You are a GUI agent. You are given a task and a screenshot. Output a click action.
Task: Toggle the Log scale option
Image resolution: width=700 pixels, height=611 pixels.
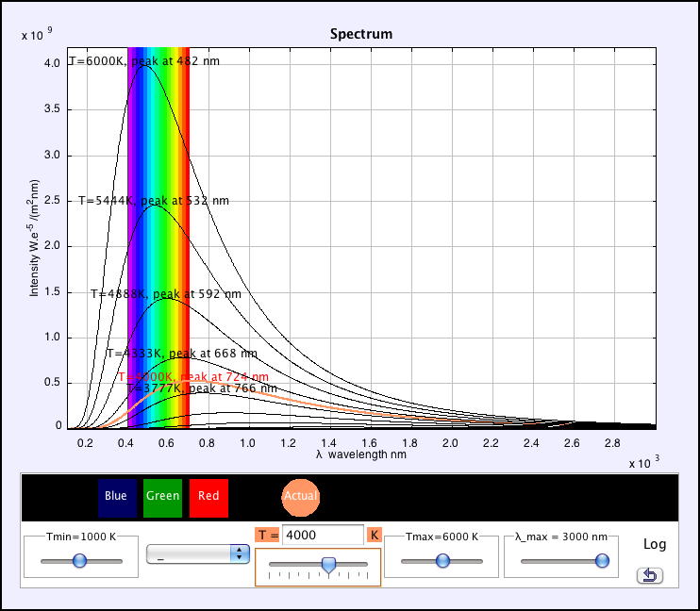point(655,544)
